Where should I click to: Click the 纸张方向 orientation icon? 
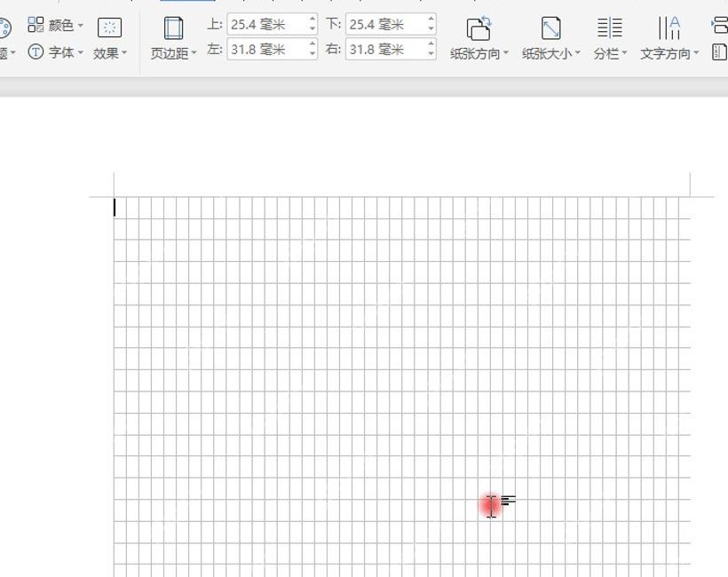[x=479, y=28]
